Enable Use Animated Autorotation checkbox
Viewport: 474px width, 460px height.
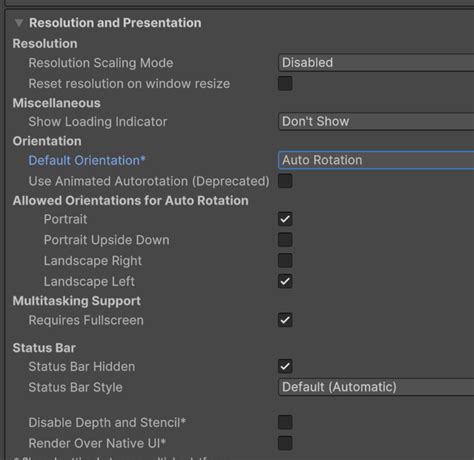pyautogui.click(x=285, y=181)
